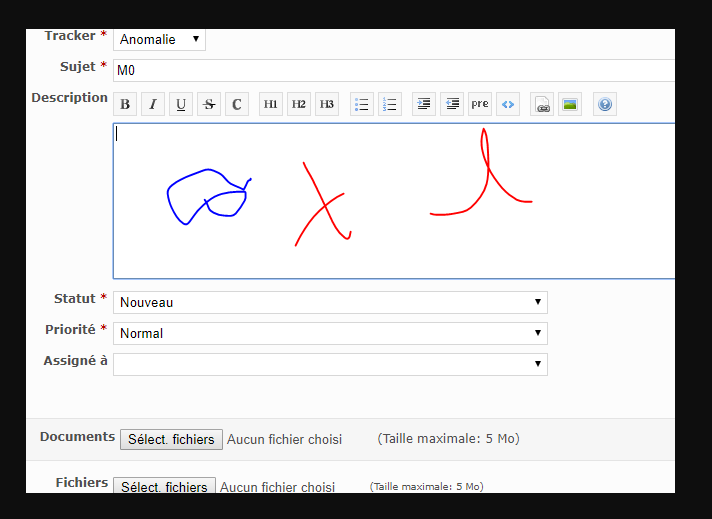Insert an H3 heading
Image resolution: width=712 pixels, height=519 pixels.
[327, 104]
